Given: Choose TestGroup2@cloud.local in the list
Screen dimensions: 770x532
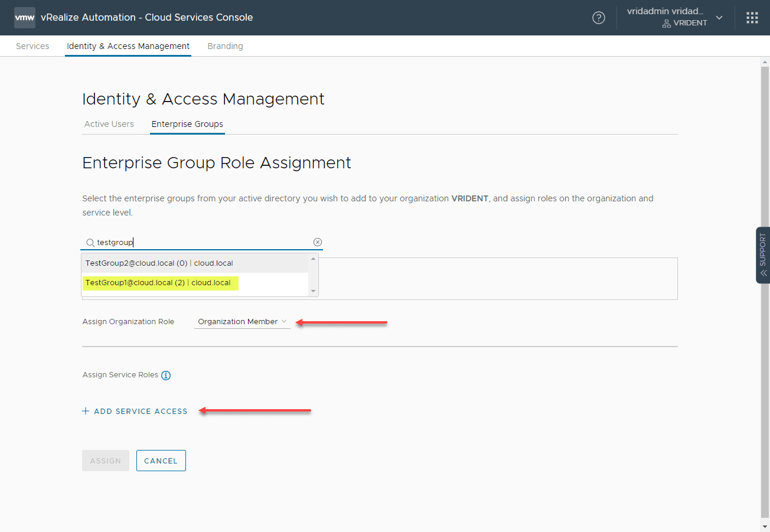Looking at the screenshot, I should pyautogui.click(x=159, y=263).
